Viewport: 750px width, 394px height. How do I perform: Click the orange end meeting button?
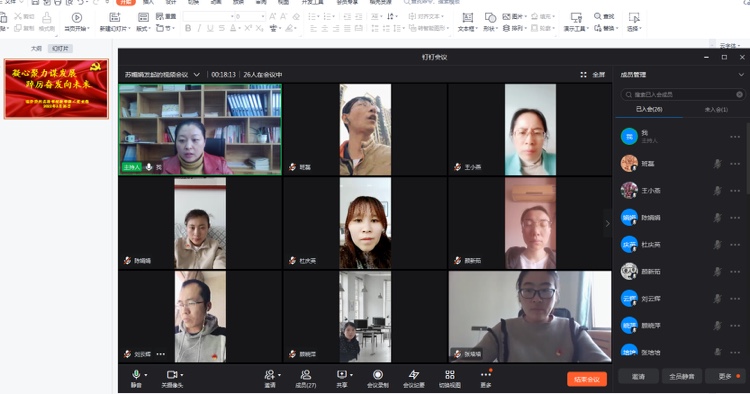click(x=587, y=379)
